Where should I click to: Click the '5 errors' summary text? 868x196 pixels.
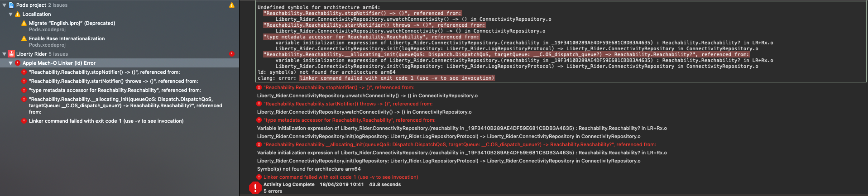point(273,191)
